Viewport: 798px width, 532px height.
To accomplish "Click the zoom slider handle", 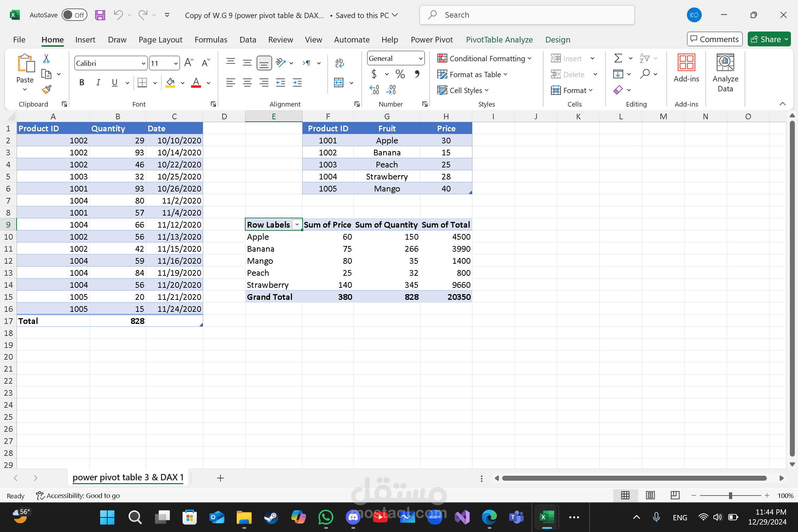I will tap(730, 496).
